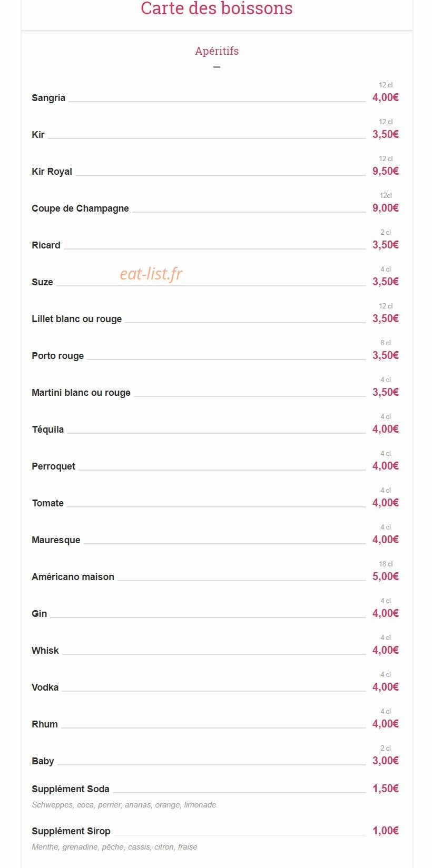Select Supplément Soda item
432x868 pixels.
pyautogui.click(x=71, y=789)
